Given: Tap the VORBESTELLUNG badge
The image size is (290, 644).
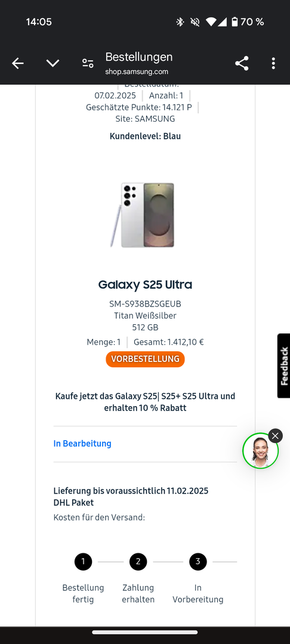Looking at the screenshot, I should [x=145, y=359].
